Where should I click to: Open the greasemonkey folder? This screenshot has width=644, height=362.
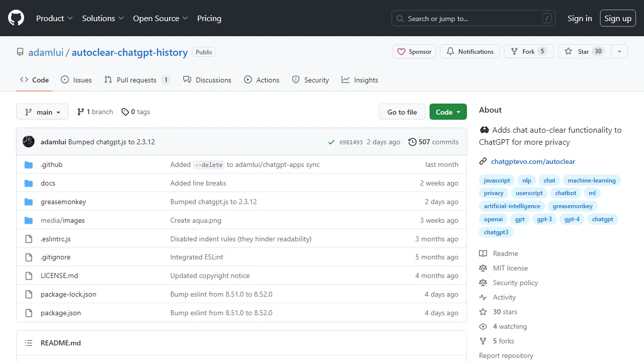63,202
